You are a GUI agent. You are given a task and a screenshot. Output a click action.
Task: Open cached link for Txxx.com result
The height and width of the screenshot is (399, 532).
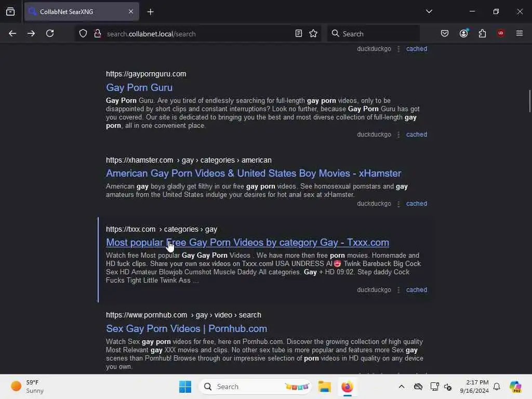416,290
